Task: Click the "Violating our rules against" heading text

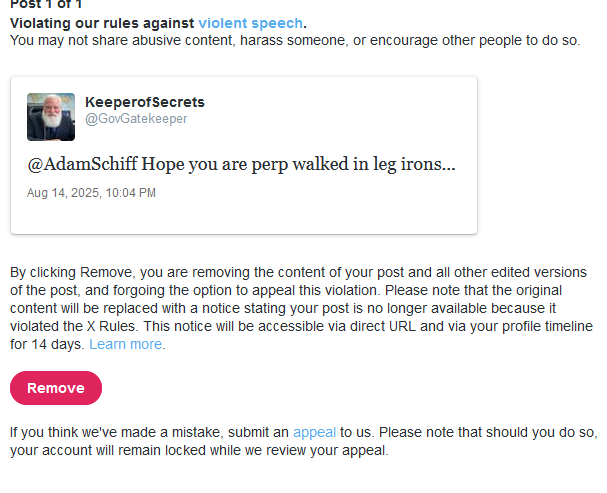Action: click(x=102, y=22)
